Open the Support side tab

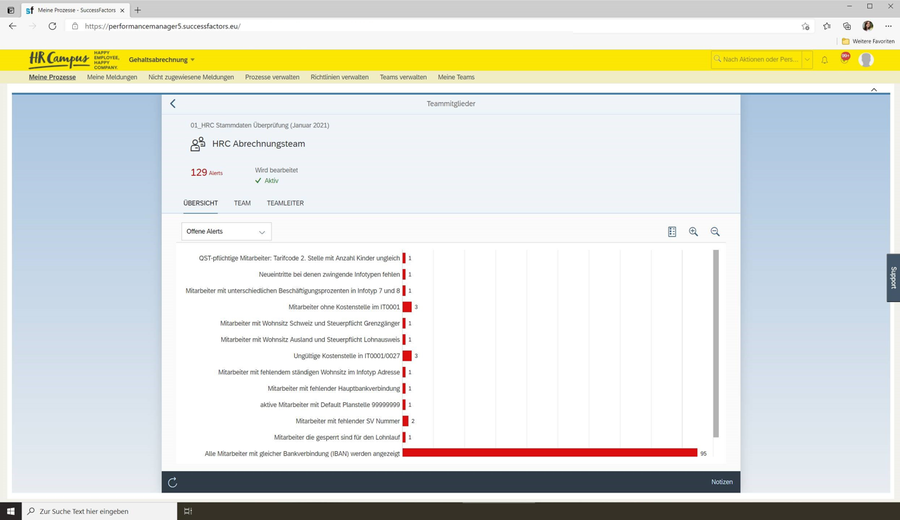893,278
